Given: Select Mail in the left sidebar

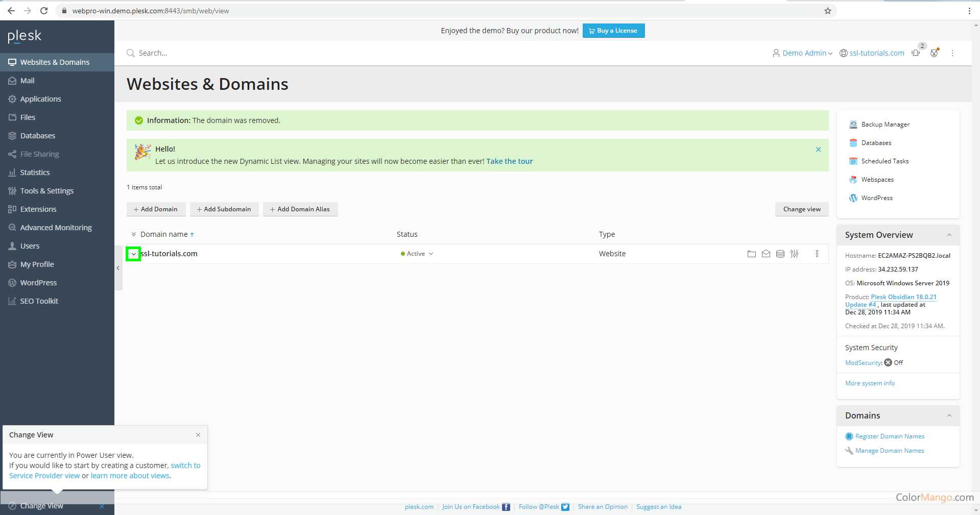Looking at the screenshot, I should pyautogui.click(x=28, y=80).
